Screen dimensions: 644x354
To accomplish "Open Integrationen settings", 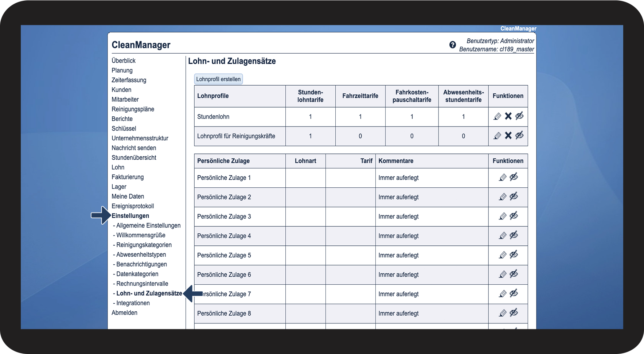I will coord(133,303).
